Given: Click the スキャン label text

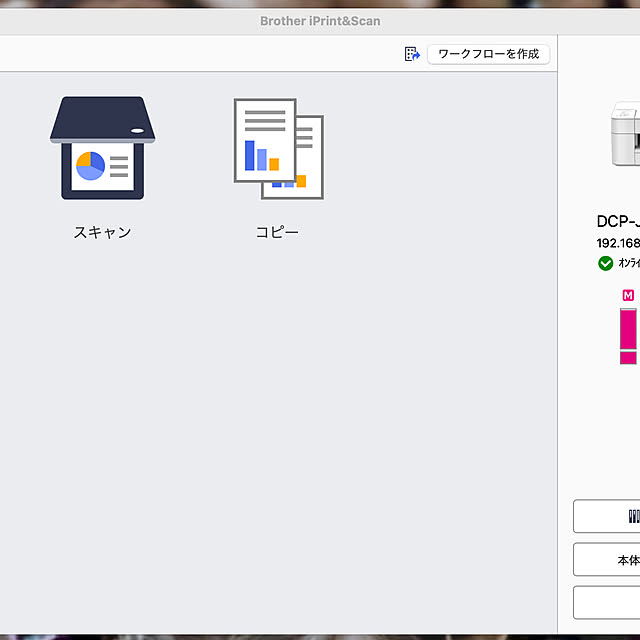Looking at the screenshot, I should (x=102, y=232).
